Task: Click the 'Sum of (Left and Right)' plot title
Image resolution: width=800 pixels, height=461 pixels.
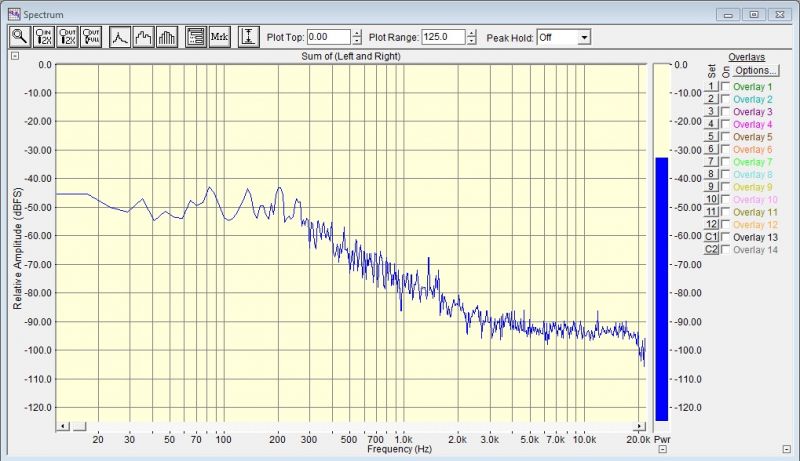Action: point(351,56)
